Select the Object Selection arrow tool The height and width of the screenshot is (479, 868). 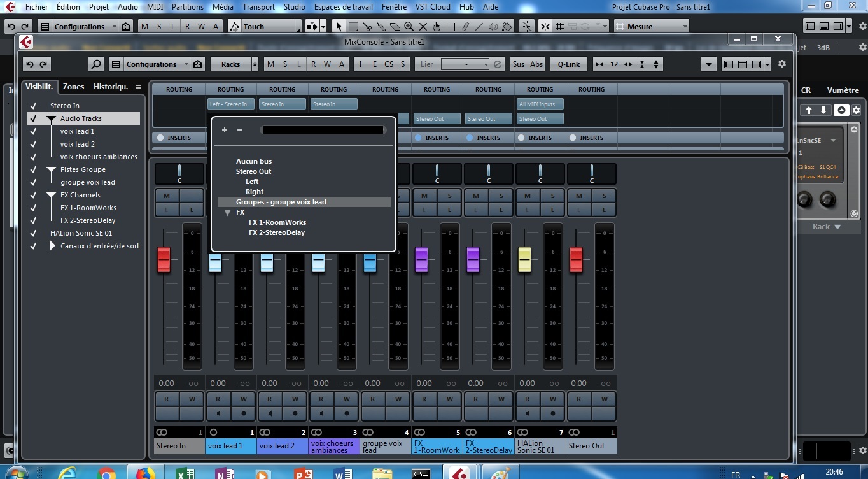[x=339, y=27]
